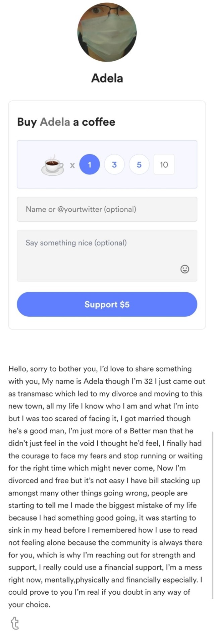This screenshot has height=644, width=214.
Task: Open the emoji picker smiley icon
Action: click(184, 269)
